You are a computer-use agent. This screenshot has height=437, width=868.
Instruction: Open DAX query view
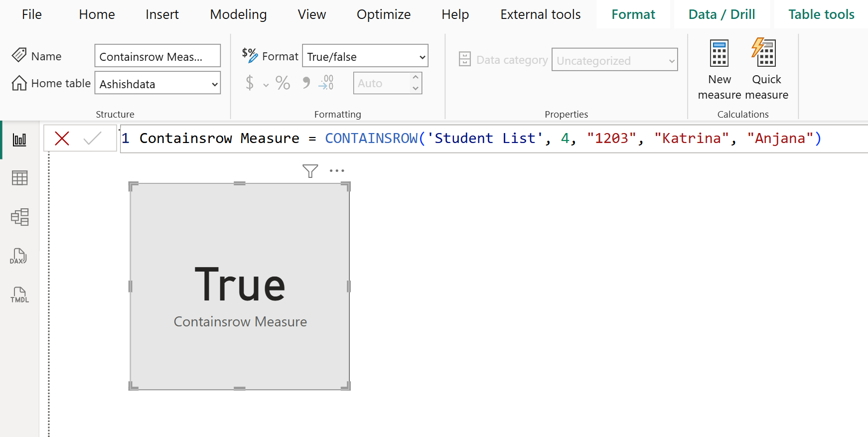click(x=18, y=256)
